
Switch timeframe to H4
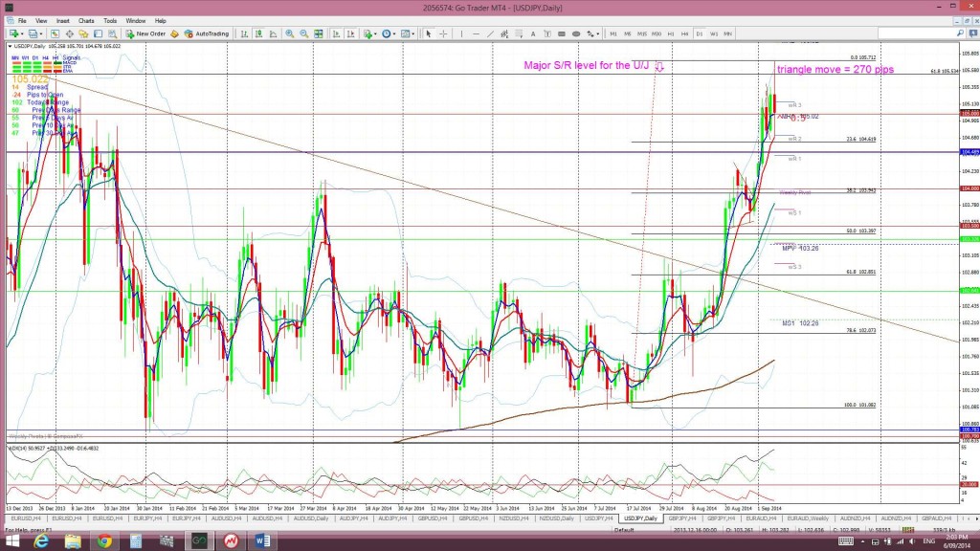point(685,33)
